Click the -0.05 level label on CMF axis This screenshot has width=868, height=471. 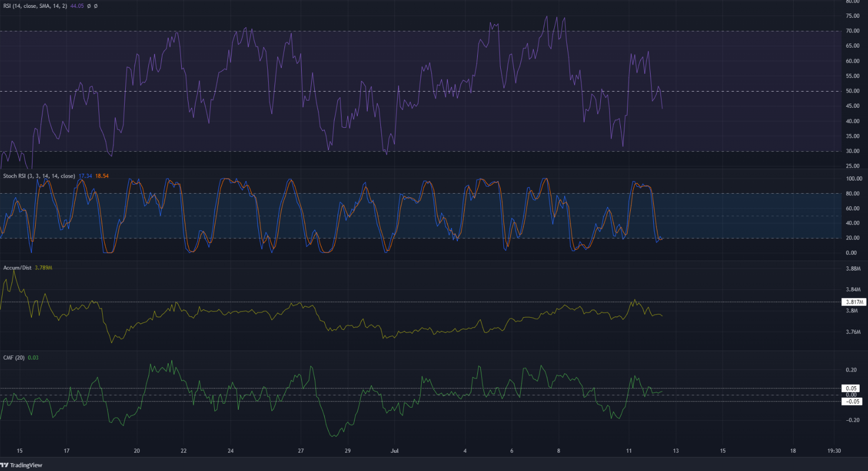point(852,401)
